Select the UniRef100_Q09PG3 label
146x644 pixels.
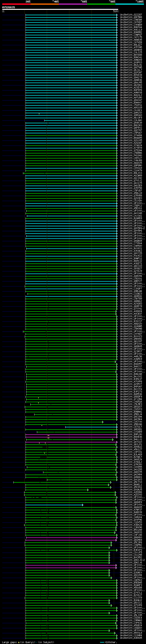[x=131, y=63]
